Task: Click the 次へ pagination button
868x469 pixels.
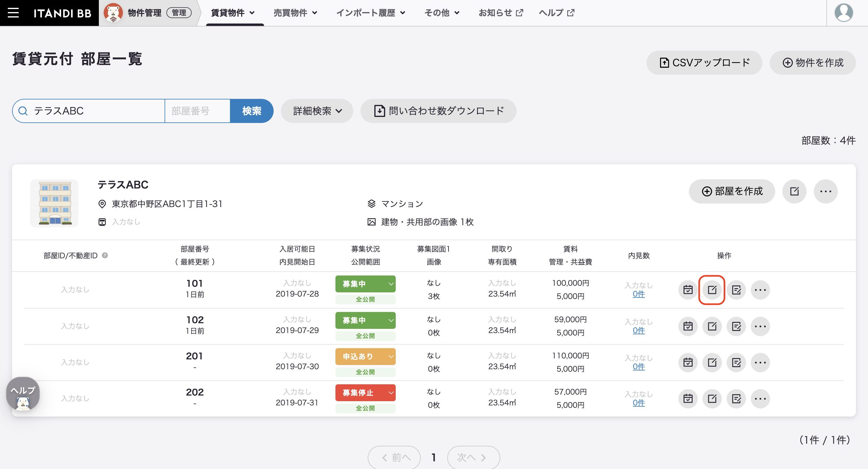Action: click(x=473, y=457)
